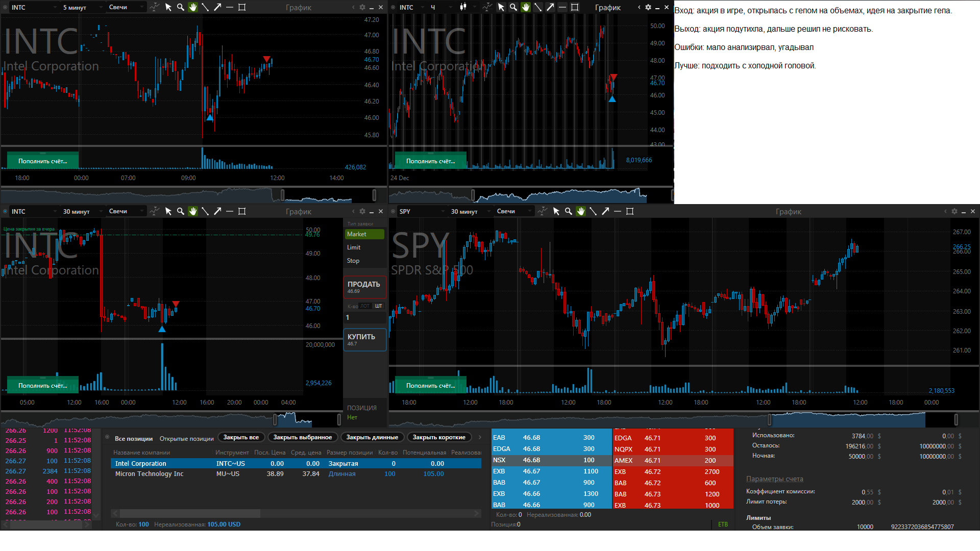Click magnifier zoom tool in INTC 5-minute chart
Viewport: 980px width, 551px height.
[x=181, y=7]
